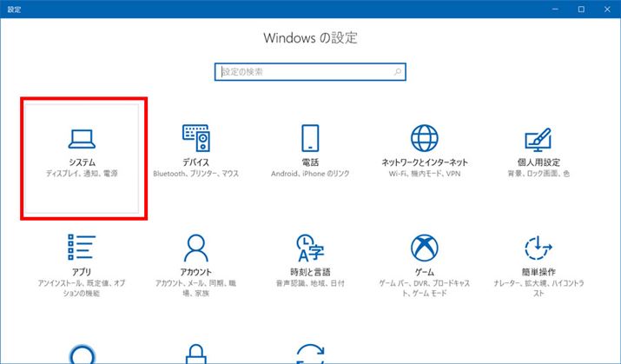
Task: Click the ネットワークとインターネット label
Action: click(425, 162)
